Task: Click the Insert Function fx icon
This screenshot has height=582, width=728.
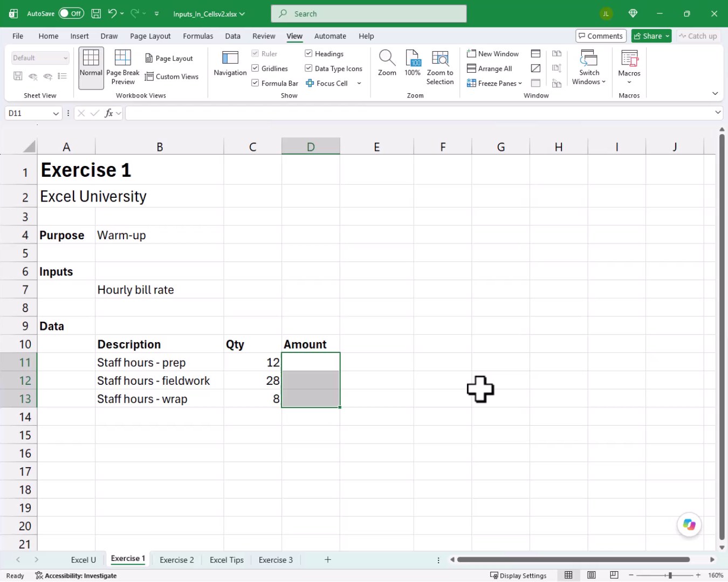Action: (x=109, y=113)
